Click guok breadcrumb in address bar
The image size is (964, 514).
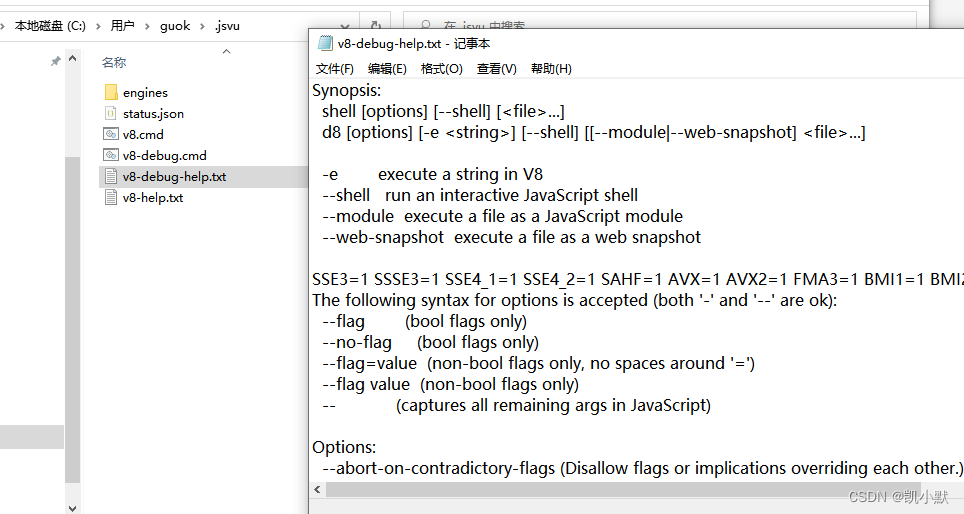pos(175,26)
